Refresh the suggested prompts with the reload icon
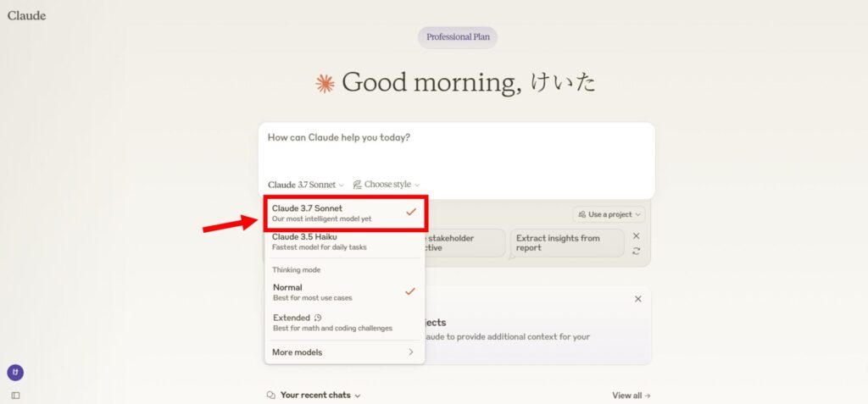868x404 pixels. click(x=636, y=251)
